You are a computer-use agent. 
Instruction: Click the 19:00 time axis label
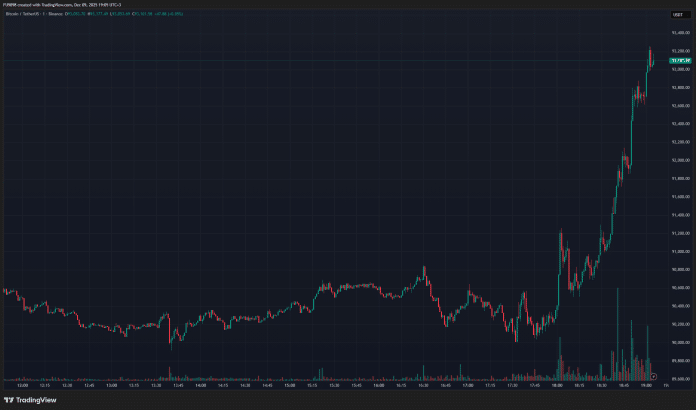point(645,385)
